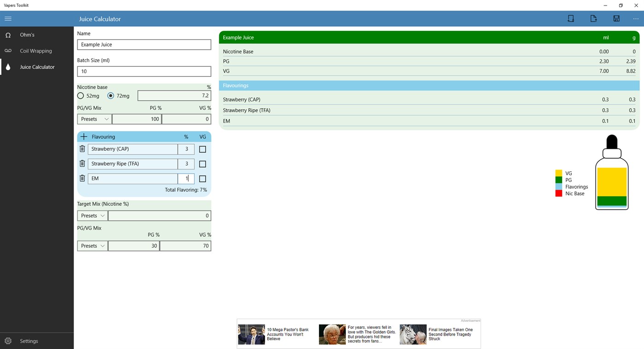The height and width of the screenshot is (349, 644).
Task: Open the Ohm's calculator from the sidebar
Action: (x=26, y=35)
